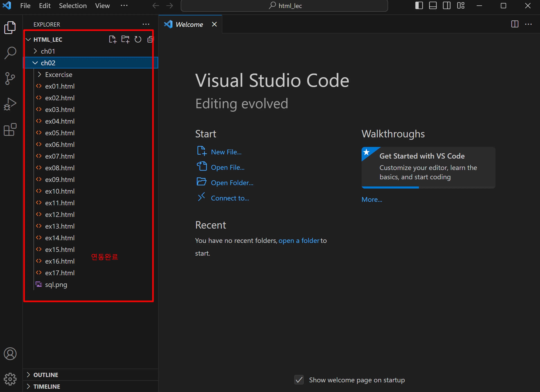This screenshot has width=540, height=392.
Task: Open ex16.html in the tree
Action: [90, 261]
